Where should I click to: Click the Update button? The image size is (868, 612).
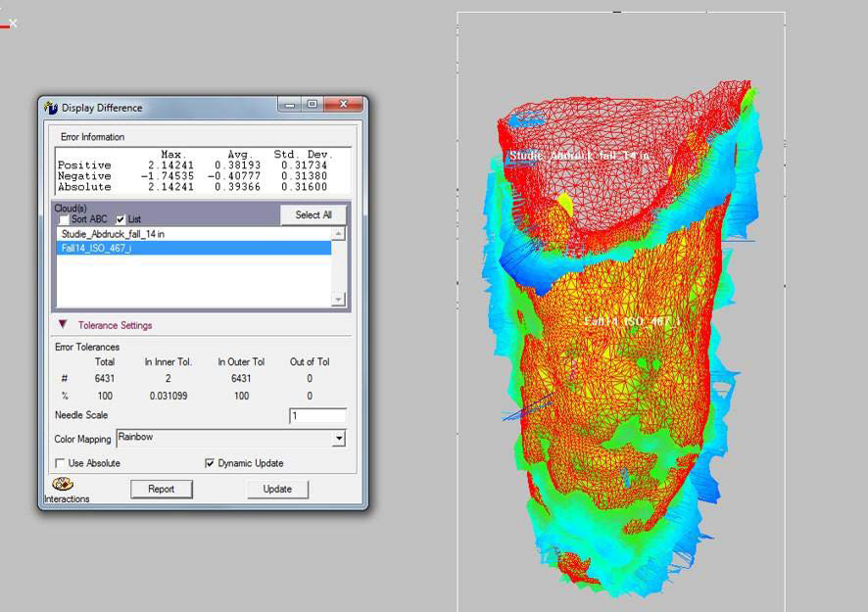click(277, 490)
